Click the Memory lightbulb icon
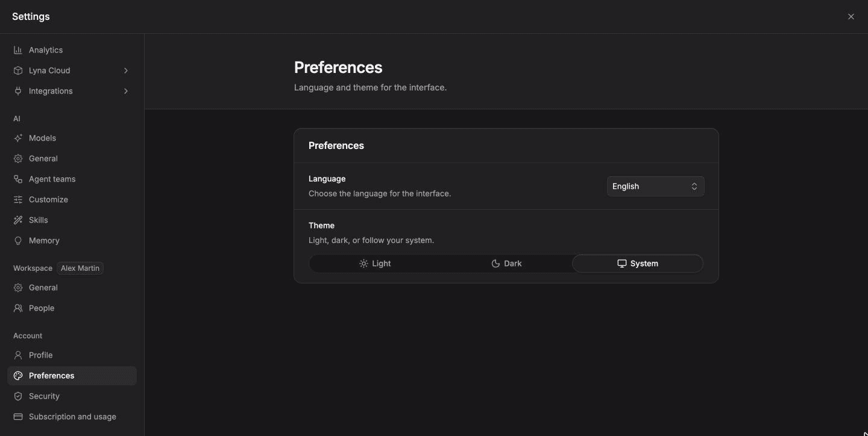Image resolution: width=868 pixels, height=436 pixels. [18, 241]
